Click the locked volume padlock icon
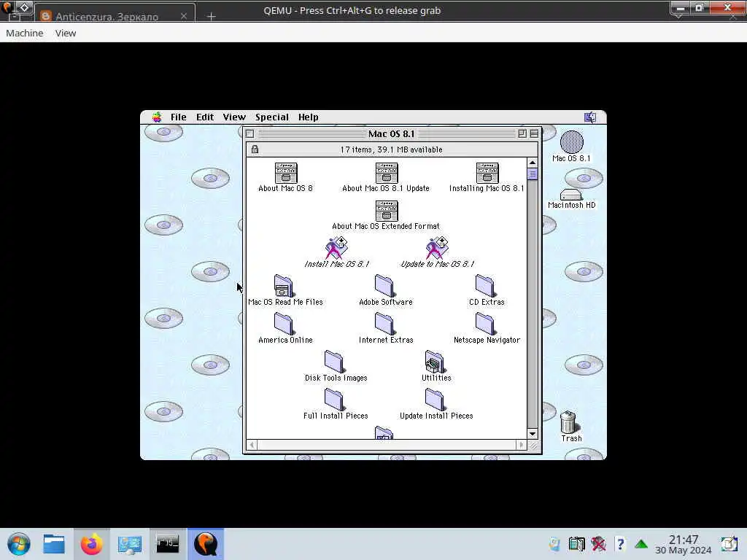 click(x=255, y=149)
